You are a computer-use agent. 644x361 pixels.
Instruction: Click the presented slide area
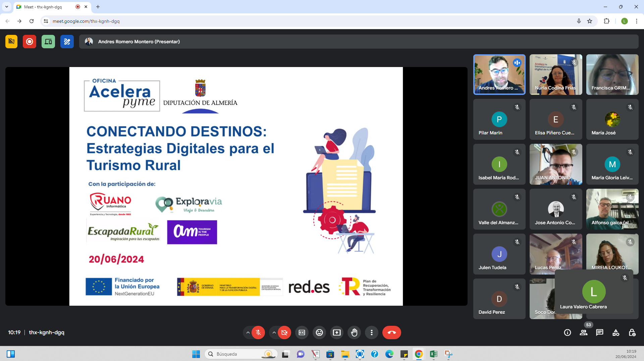(236, 186)
